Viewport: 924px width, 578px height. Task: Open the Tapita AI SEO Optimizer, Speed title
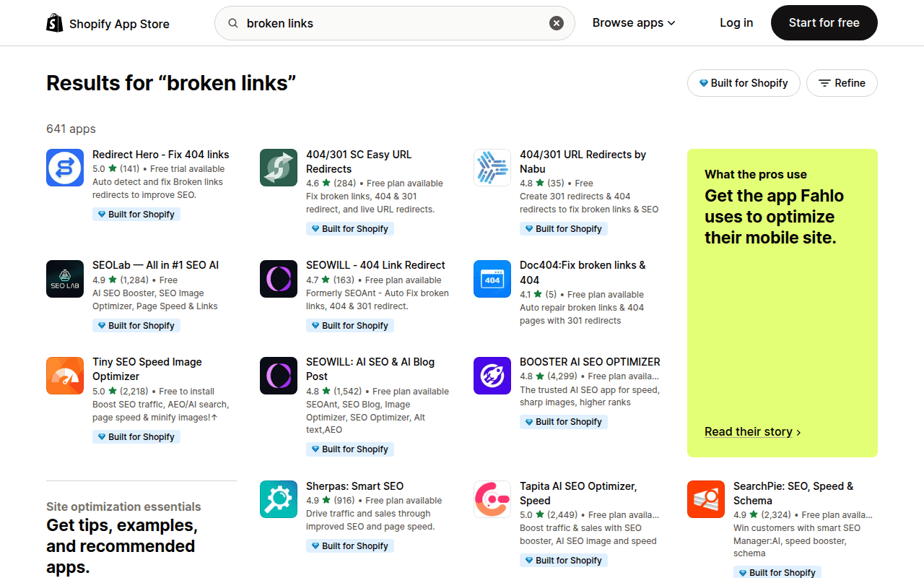[x=579, y=493]
